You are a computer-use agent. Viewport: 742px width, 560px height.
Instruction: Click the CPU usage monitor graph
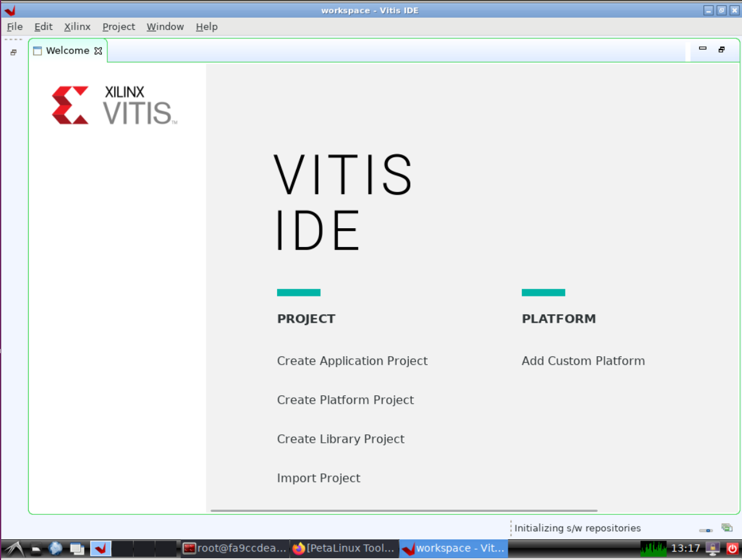pyautogui.click(x=654, y=548)
